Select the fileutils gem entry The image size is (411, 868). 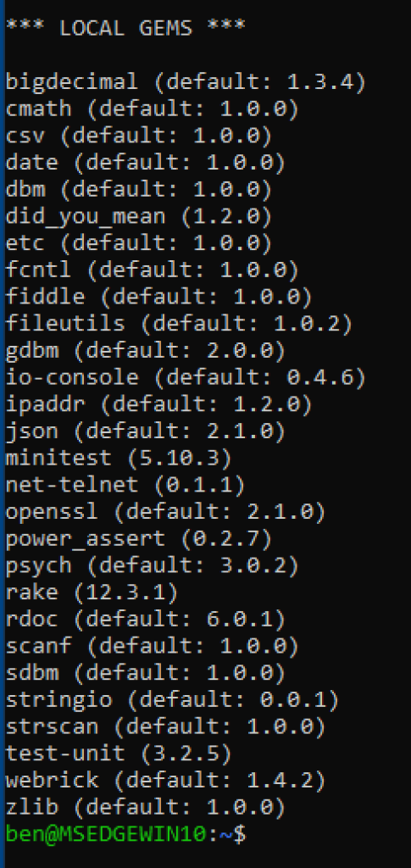[x=179, y=325]
